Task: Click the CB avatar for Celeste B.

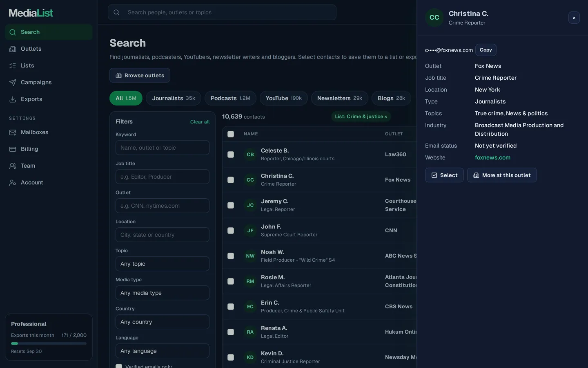Action: tap(250, 155)
